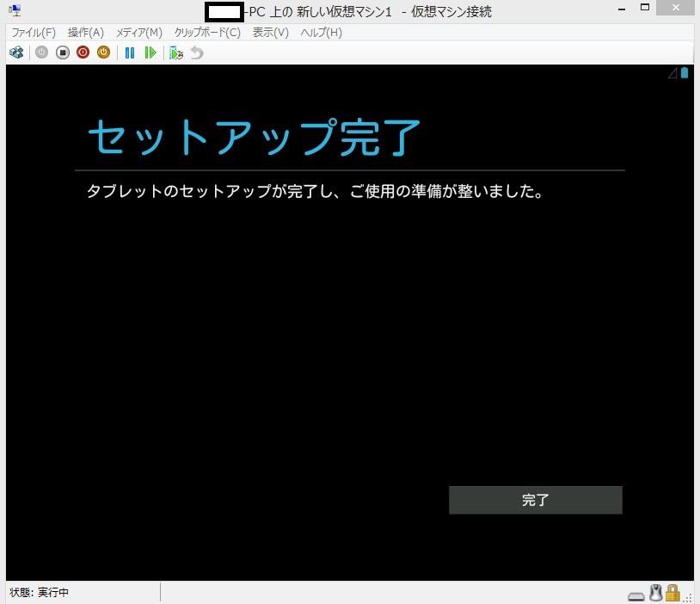Click the mouse icon in the status bar
The height and width of the screenshot is (604, 700).
tap(655, 593)
